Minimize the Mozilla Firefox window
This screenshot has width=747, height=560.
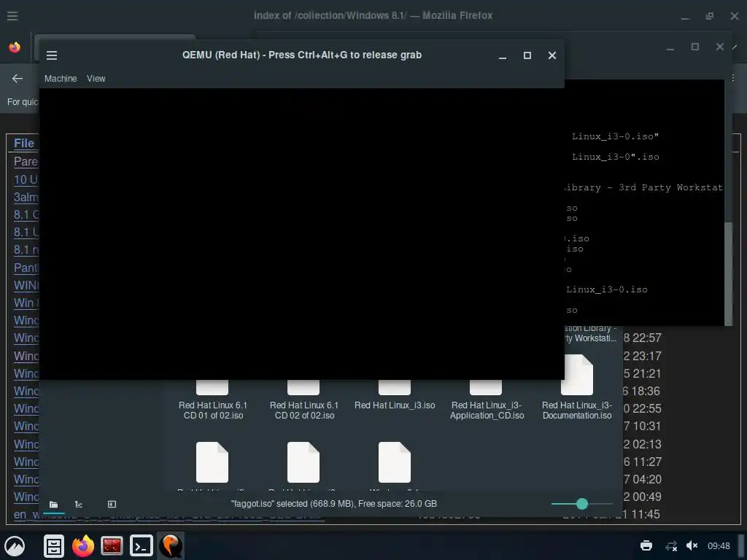click(685, 16)
